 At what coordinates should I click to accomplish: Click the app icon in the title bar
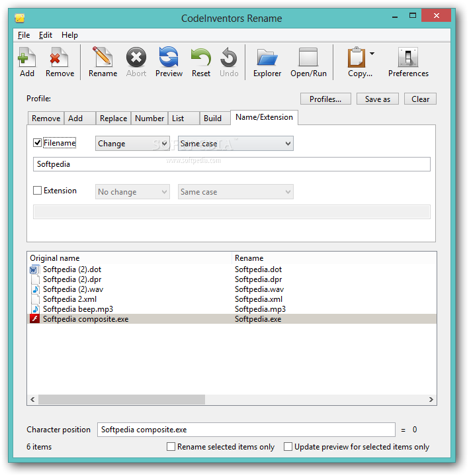coord(20,19)
